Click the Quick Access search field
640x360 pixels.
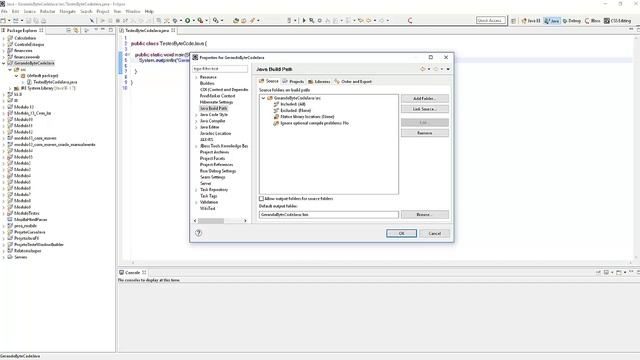(x=491, y=20)
